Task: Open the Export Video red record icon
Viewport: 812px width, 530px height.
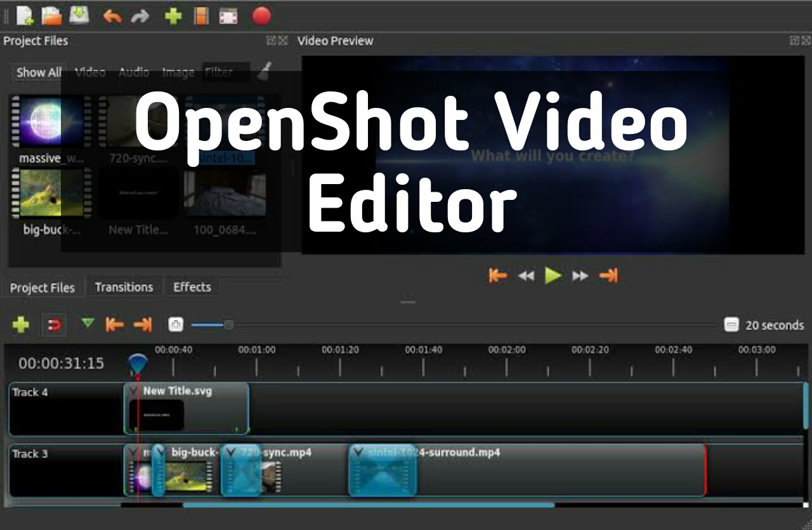Action: click(x=261, y=16)
